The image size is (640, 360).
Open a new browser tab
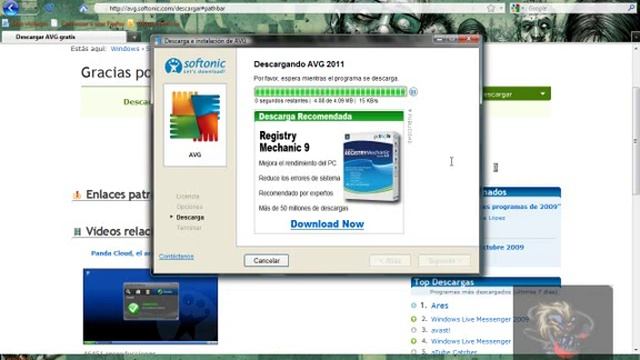click(134, 37)
